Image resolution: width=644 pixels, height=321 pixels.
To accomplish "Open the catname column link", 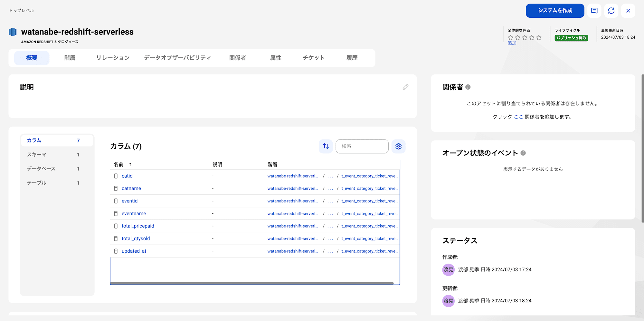I will coord(131,189).
